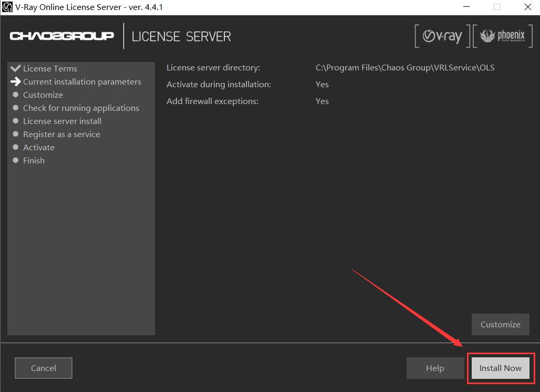Select Register as a service step

click(61, 134)
